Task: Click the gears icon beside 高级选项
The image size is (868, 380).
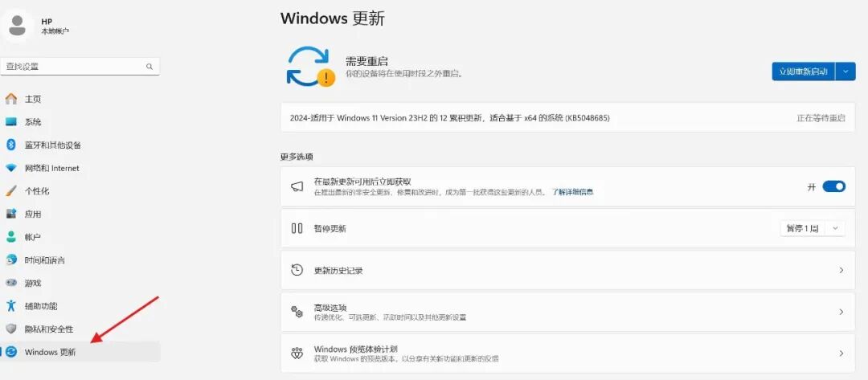Action: tap(297, 312)
